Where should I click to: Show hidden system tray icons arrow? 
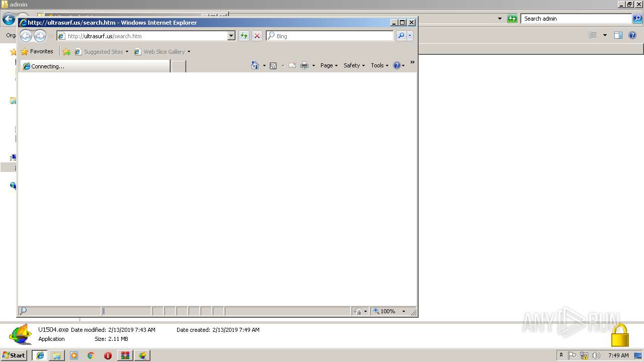pos(561,355)
